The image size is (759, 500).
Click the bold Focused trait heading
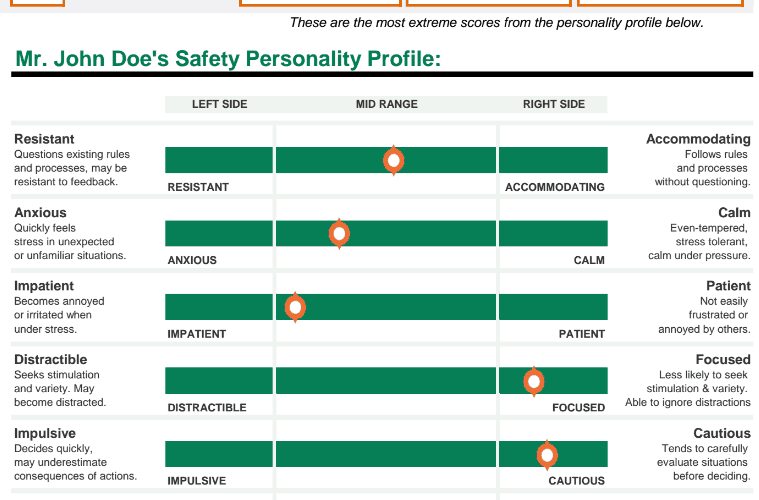point(723,359)
